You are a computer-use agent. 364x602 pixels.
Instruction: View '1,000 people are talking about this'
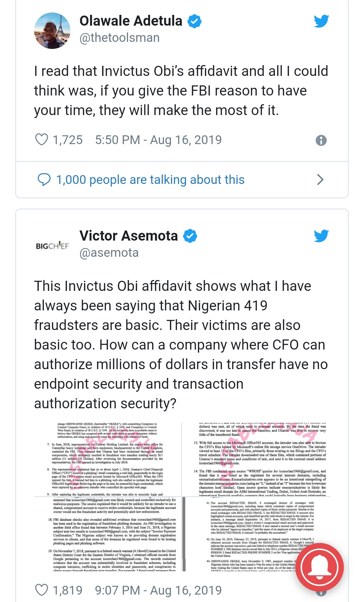[x=150, y=180]
